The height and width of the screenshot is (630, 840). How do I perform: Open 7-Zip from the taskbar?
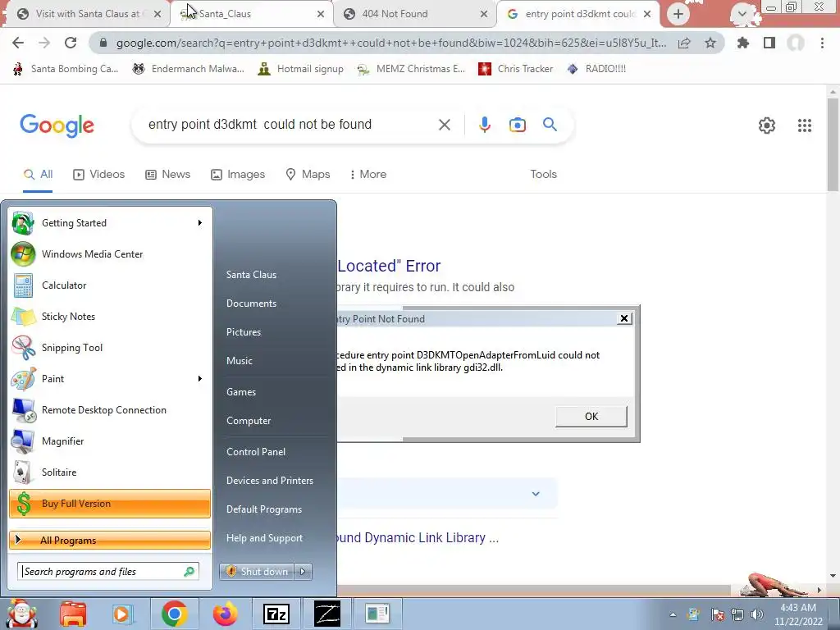tap(276, 614)
